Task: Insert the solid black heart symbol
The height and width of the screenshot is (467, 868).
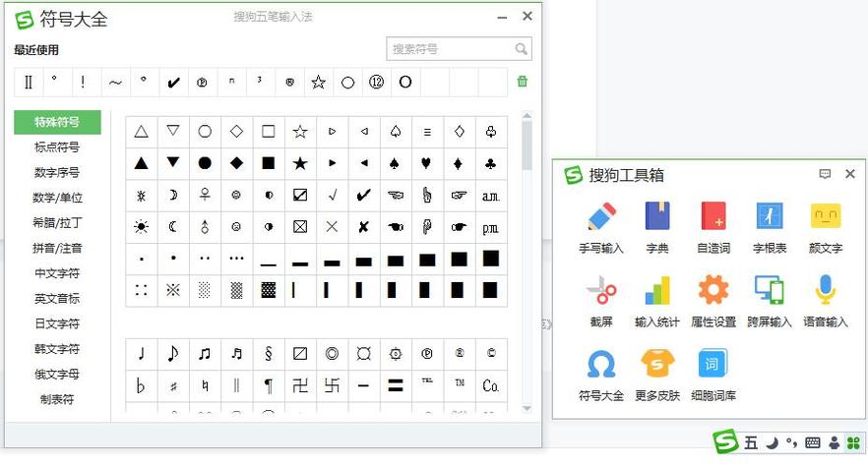Action: [x=426, y=163]
